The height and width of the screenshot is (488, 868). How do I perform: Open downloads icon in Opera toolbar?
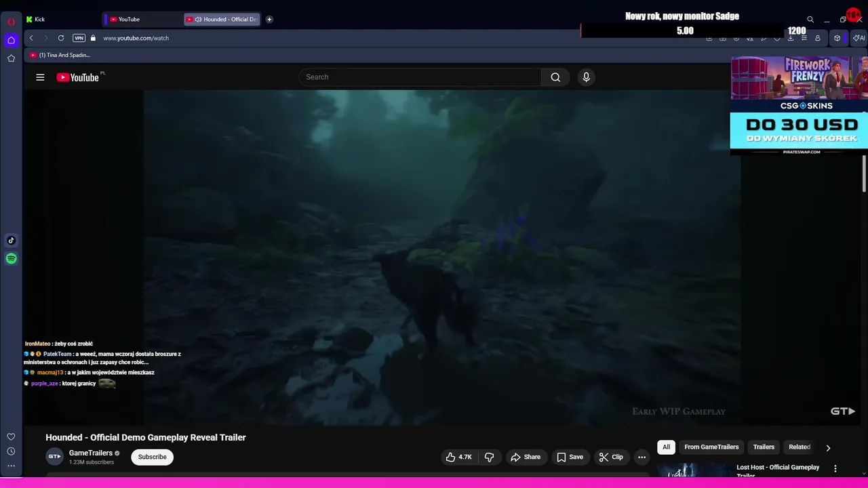(790, 38)
